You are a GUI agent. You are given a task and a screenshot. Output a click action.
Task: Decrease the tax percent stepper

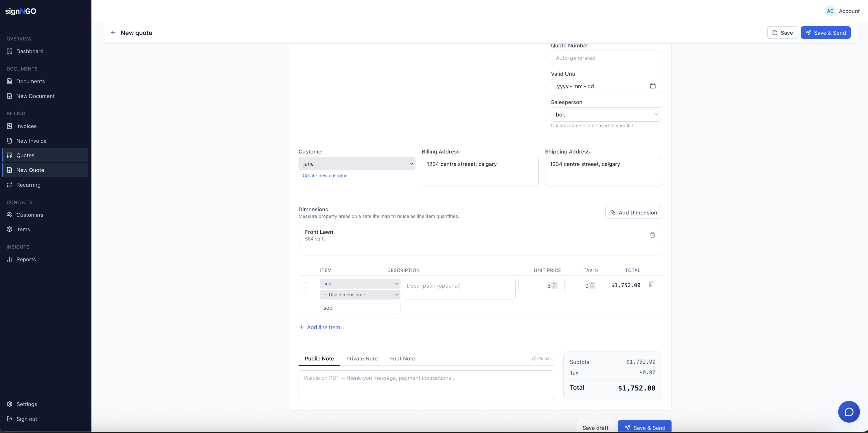point(592,287)
